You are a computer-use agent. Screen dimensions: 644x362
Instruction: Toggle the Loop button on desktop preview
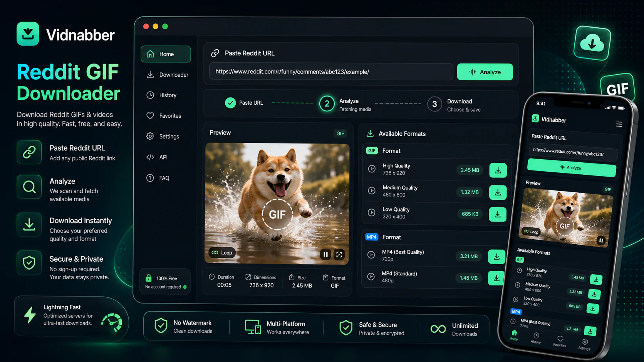222,253
